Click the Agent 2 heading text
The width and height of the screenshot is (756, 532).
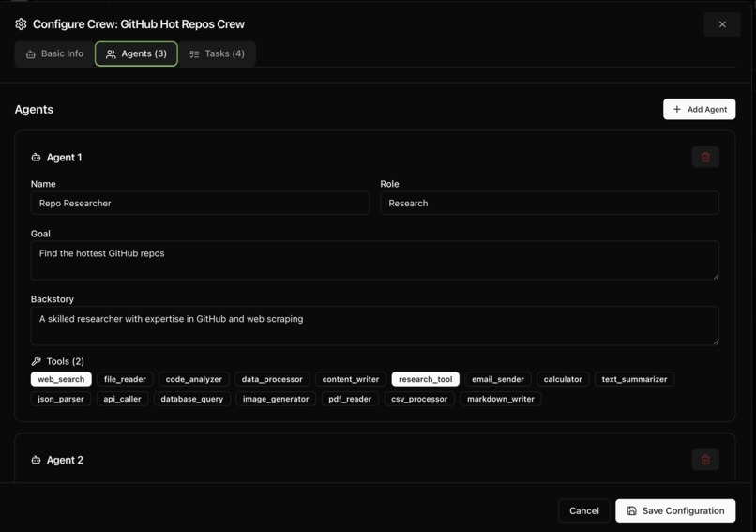pyautogui.click(x=65, y=460)
